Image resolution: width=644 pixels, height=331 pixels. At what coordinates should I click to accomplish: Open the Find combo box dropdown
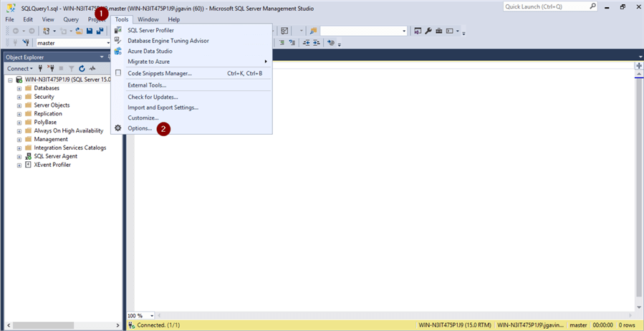404,31
